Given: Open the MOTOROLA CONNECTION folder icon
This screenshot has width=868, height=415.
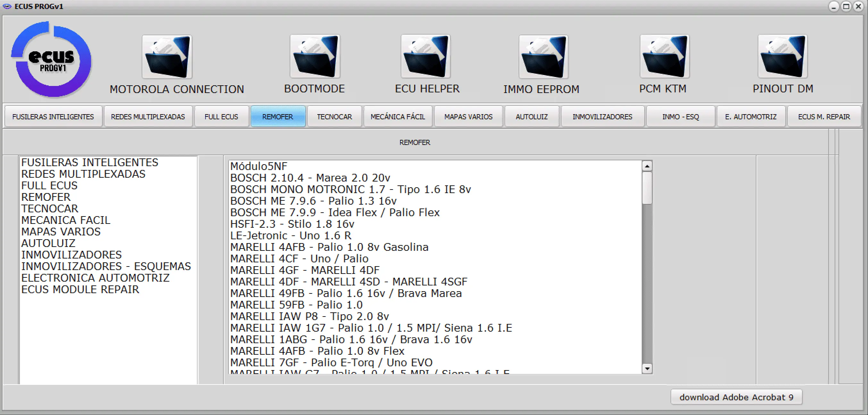Looking at the screenshot, I should [x=167, y=57].
